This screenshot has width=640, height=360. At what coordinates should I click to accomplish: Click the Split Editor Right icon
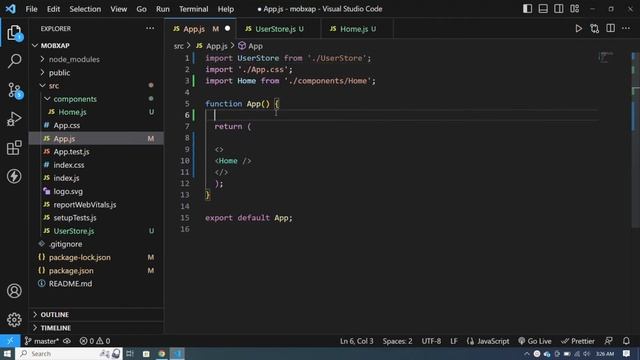pyautogui.click(x=610, y=29)
